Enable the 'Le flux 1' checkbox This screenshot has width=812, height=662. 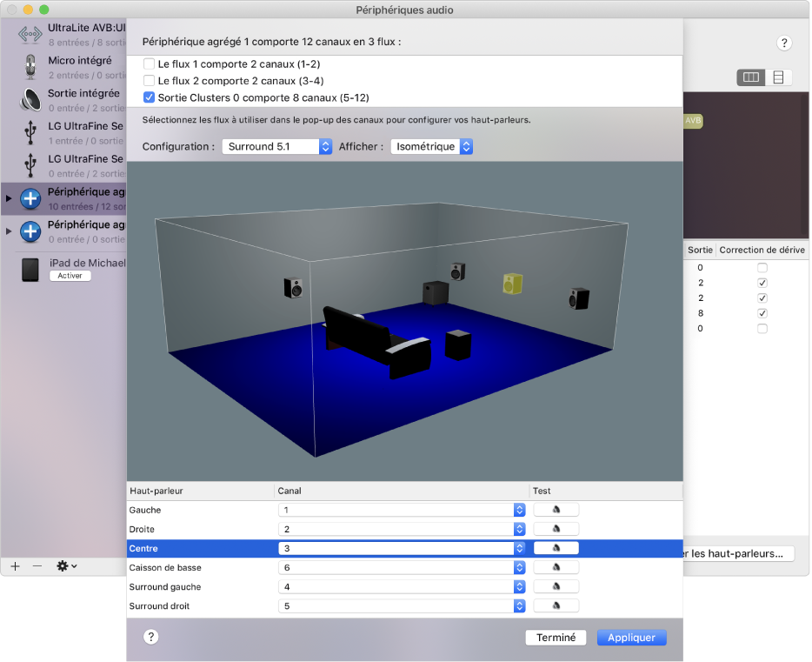(150, 64)
